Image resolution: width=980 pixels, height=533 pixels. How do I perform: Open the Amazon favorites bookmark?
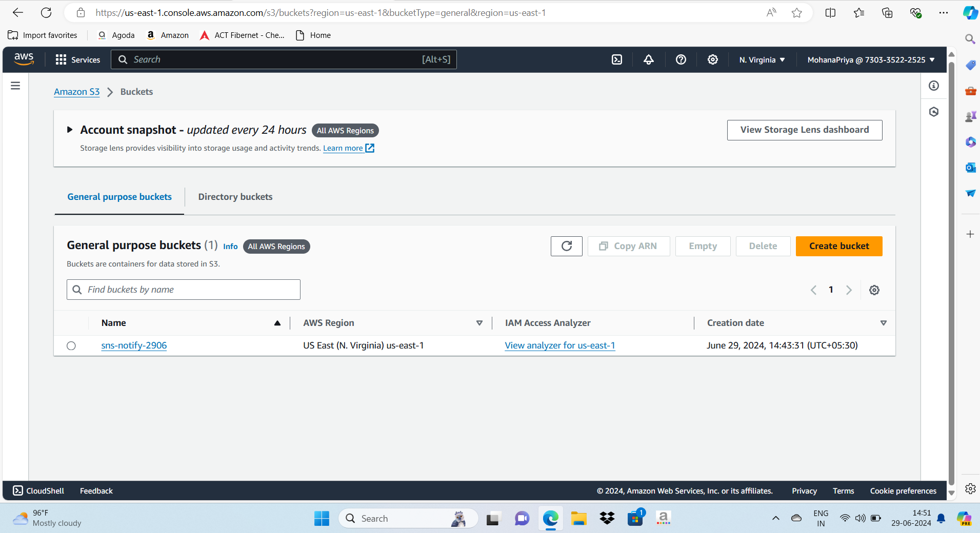(168, 35)
